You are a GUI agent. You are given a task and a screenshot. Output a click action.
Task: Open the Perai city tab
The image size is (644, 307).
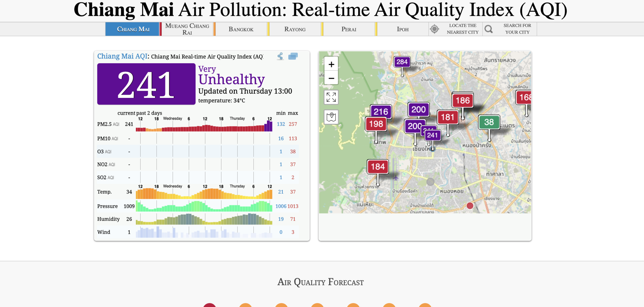tap(349, 29)
